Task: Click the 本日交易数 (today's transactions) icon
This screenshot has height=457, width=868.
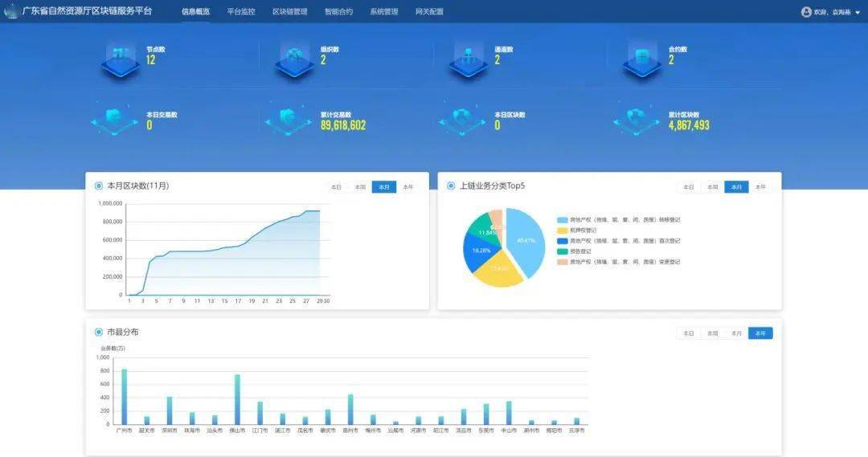Action: tap(115, 120)
